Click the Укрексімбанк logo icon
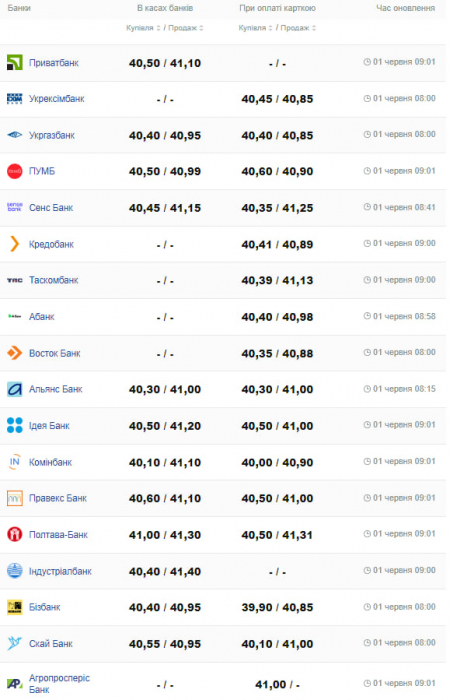This screenshot has height=700, width=450. (14, 99)
